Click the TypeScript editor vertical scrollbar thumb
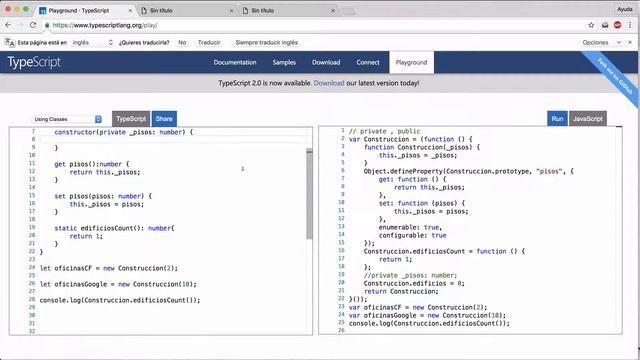The width and height of the screenshot is (640, 360). pos(309,194)
